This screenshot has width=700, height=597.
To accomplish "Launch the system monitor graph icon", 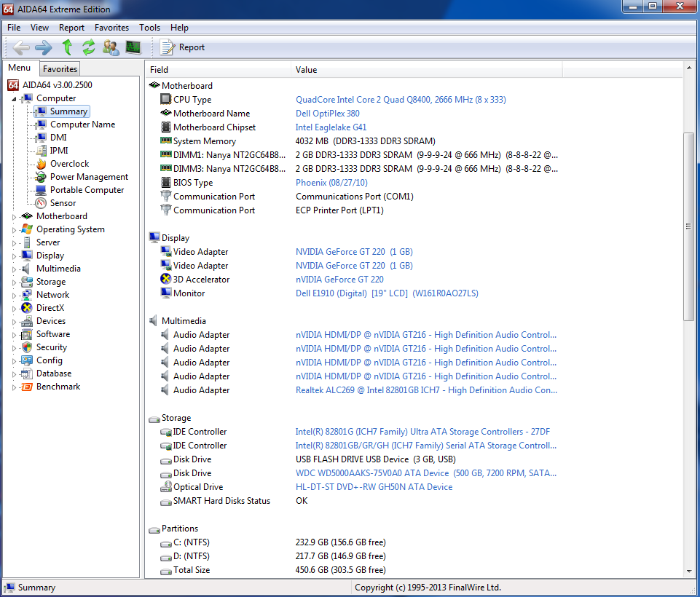I will point(133,47).
